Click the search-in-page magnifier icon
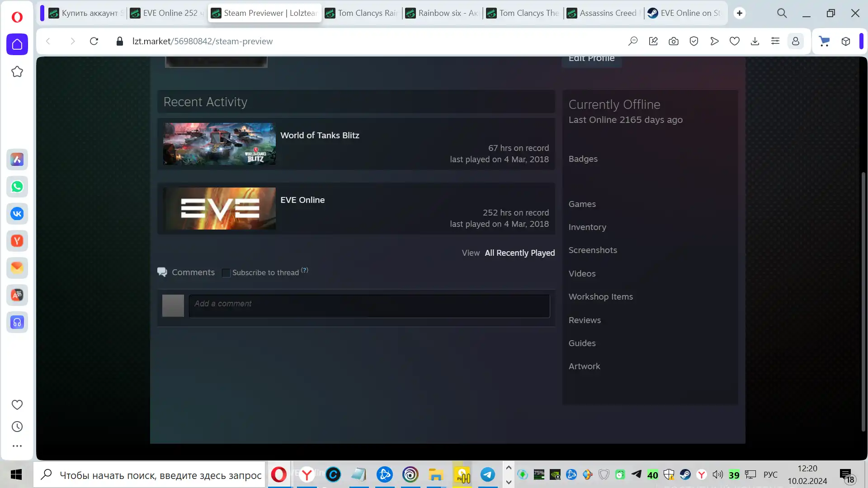This screenshot has width=868, height=488. coord(633,41)
